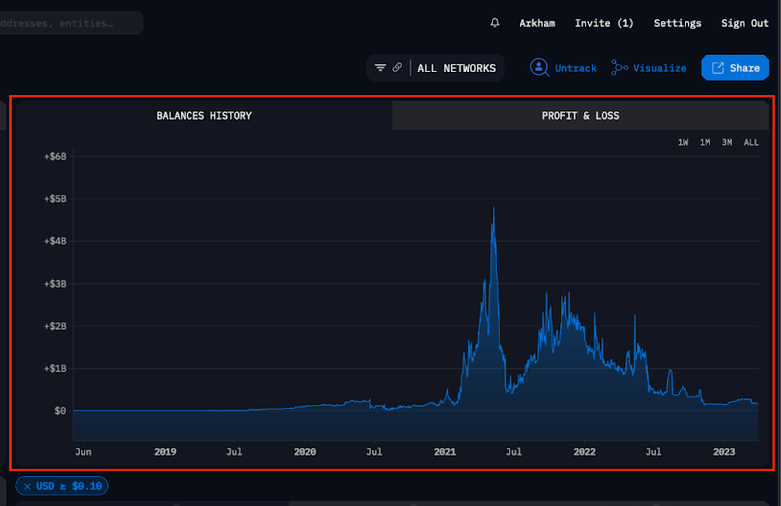Set chart range to 1M

(705, 143)
